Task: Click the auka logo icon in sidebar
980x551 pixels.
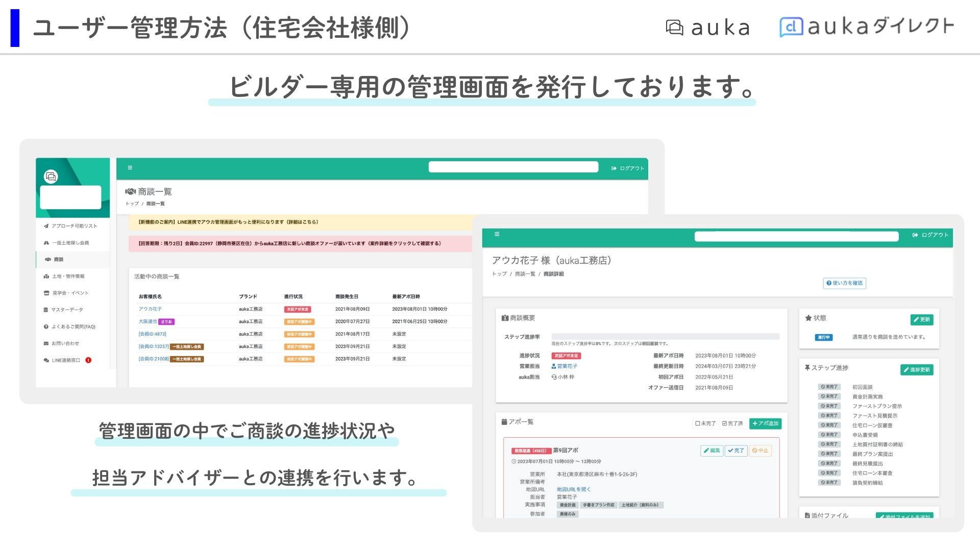Action: [51, 177]
